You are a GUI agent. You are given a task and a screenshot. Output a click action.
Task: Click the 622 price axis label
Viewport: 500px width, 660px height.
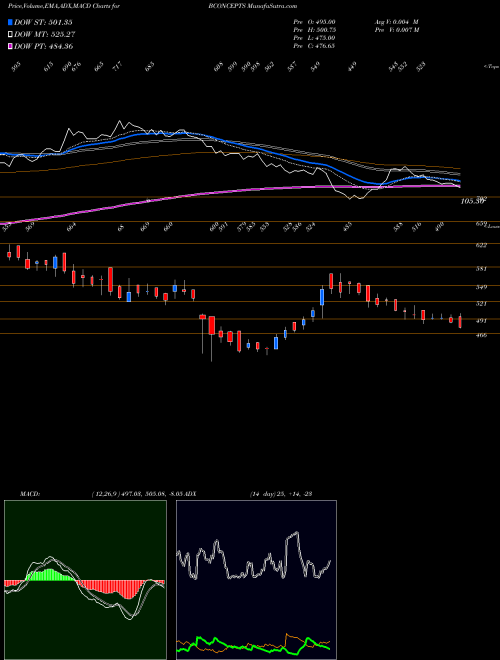(x=482, y=245)
